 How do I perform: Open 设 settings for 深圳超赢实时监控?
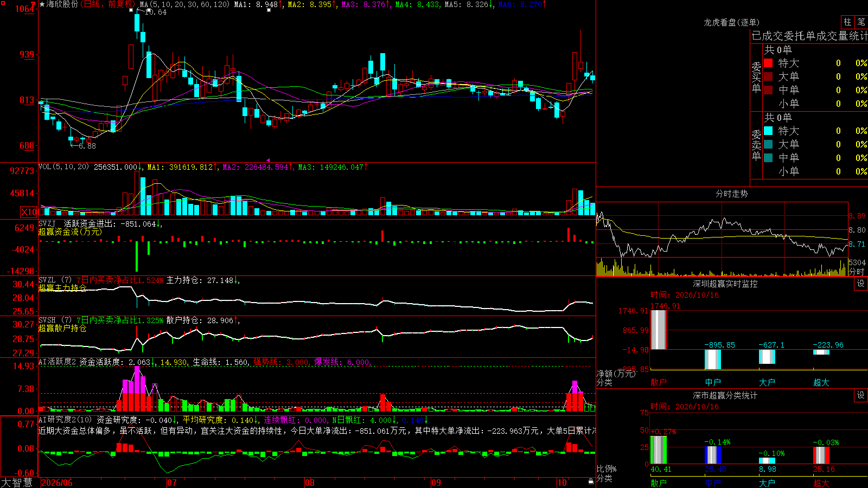(x=861, y=284)
